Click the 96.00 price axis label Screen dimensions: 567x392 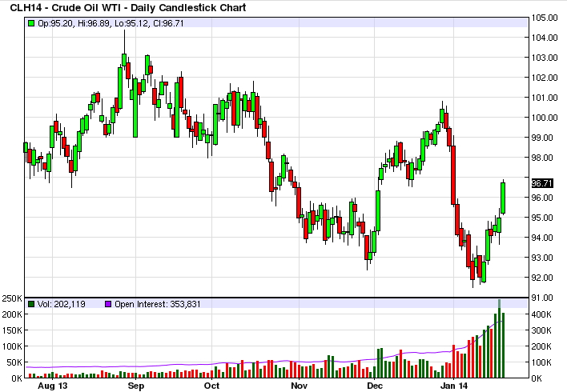tap(542, 198)
